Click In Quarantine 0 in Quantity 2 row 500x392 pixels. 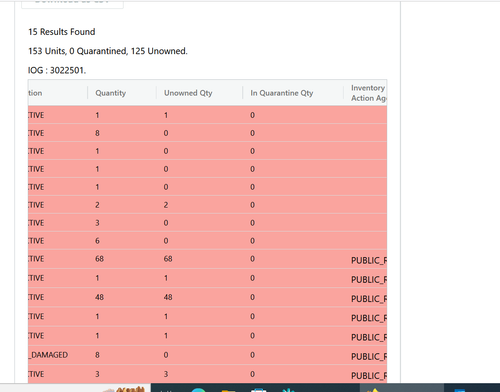(x=252, y=205)
